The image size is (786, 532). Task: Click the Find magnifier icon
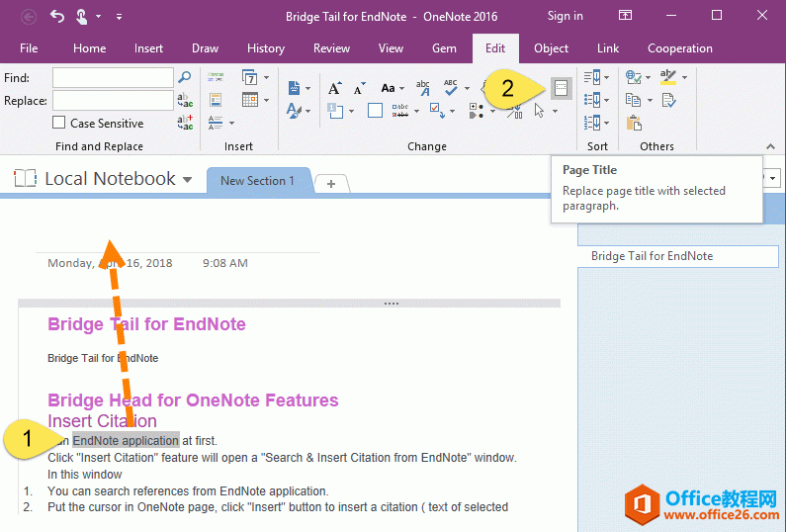click(x=184, y=77)
